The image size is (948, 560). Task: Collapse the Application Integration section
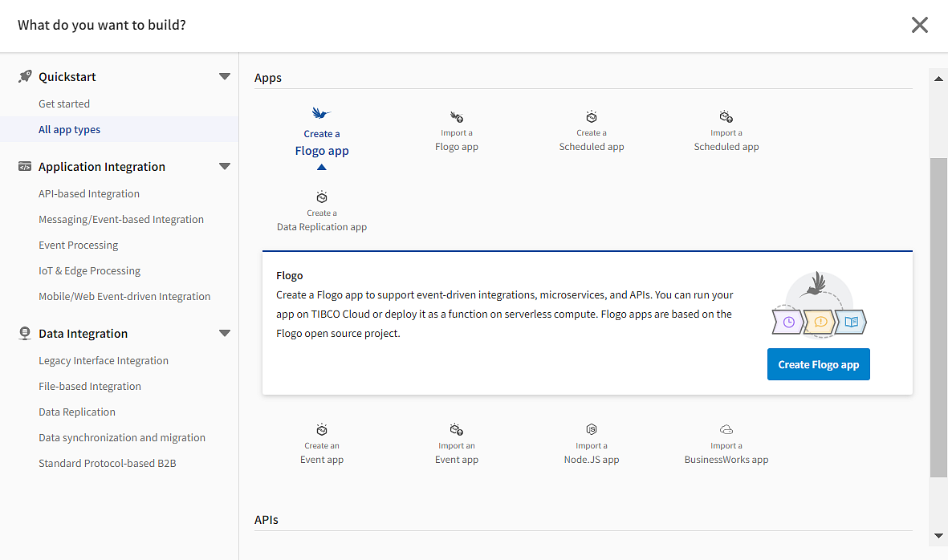pos(225,167)
